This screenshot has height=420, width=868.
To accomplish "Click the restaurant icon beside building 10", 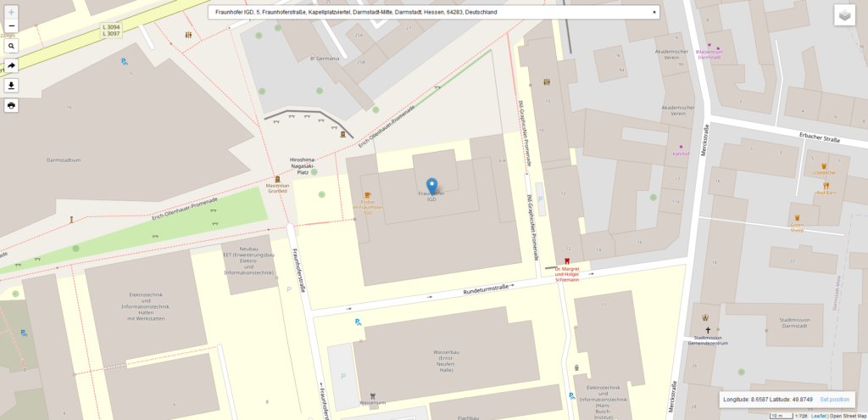I will tap(547, 82).
